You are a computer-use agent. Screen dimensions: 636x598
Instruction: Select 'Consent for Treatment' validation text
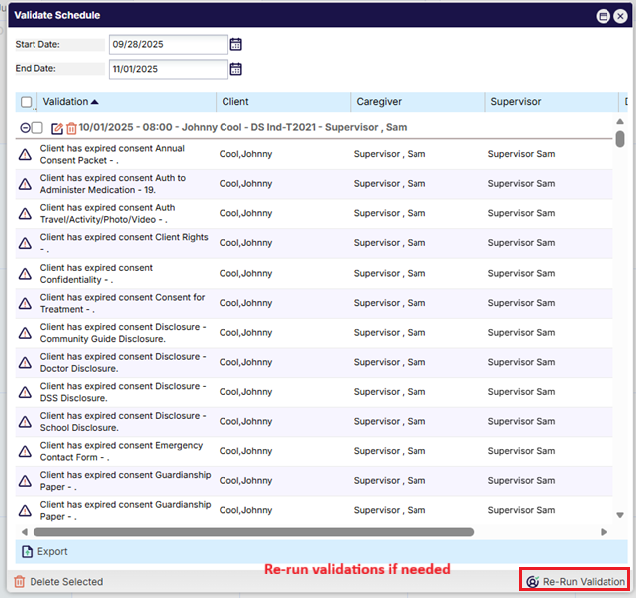click(122, 303)
